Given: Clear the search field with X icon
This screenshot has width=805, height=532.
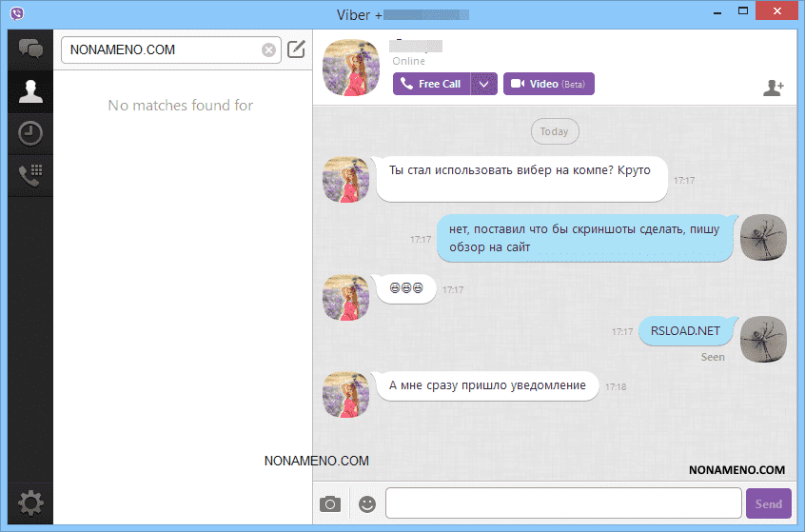Looking at the screenshot, I should (268, 50).
